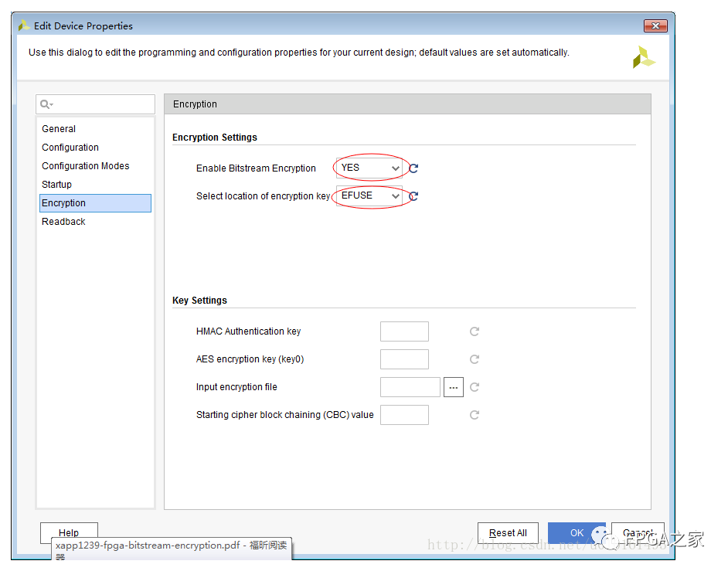728x571 pixels.
Task: Focus the property search box
Action: pos(95,104)
